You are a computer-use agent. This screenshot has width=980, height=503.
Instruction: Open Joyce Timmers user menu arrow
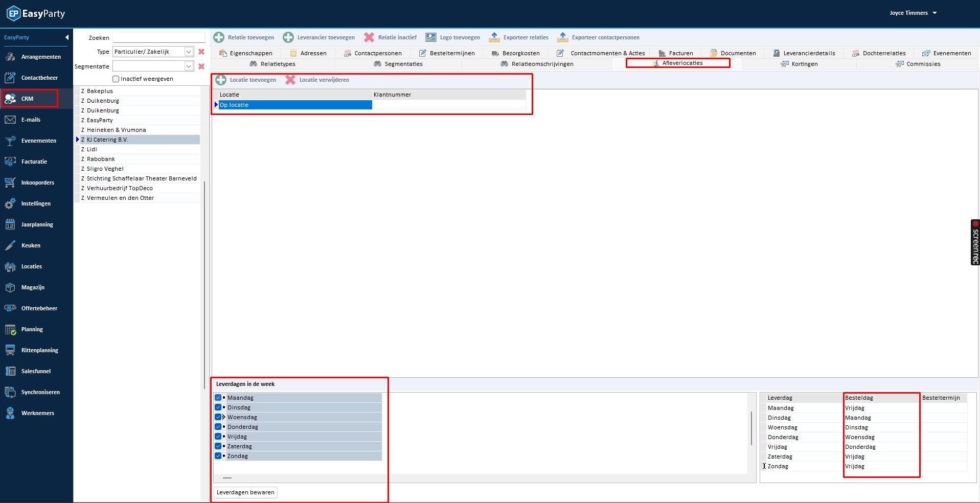click(x=935, y=13)
